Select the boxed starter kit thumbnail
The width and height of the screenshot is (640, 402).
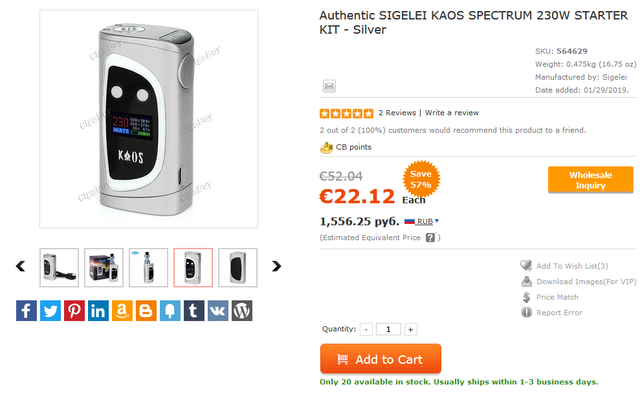click(x=104, y=267)
